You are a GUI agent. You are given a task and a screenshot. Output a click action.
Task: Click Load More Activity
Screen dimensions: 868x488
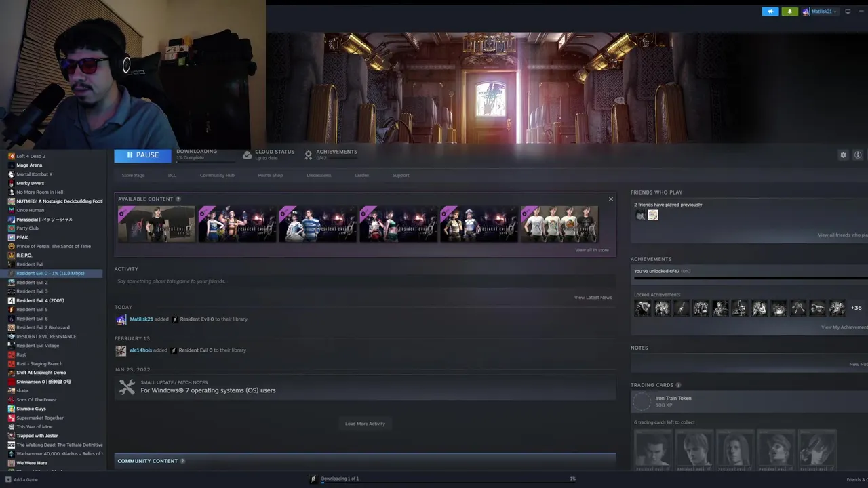pyautogui.click(x=365, y=424)
